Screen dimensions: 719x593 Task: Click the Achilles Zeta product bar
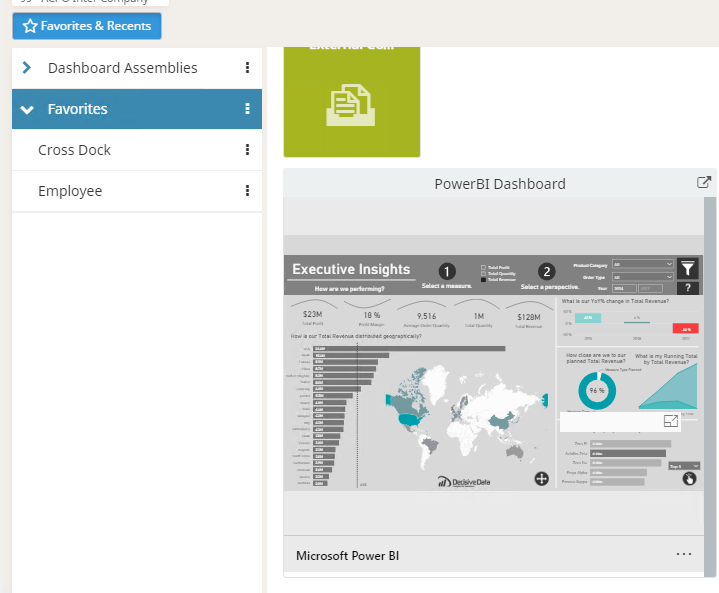coord(628,454)
